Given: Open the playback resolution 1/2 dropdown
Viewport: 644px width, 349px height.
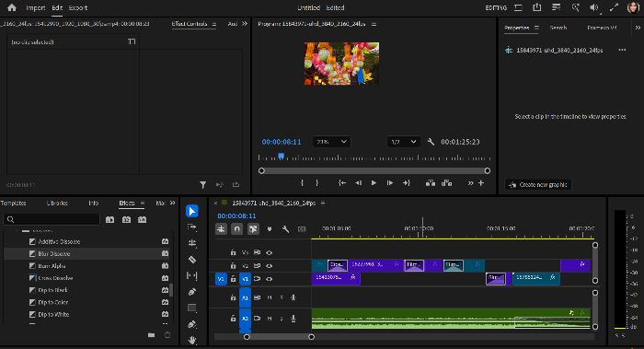Looking at the screenshot, I should 403,142.
